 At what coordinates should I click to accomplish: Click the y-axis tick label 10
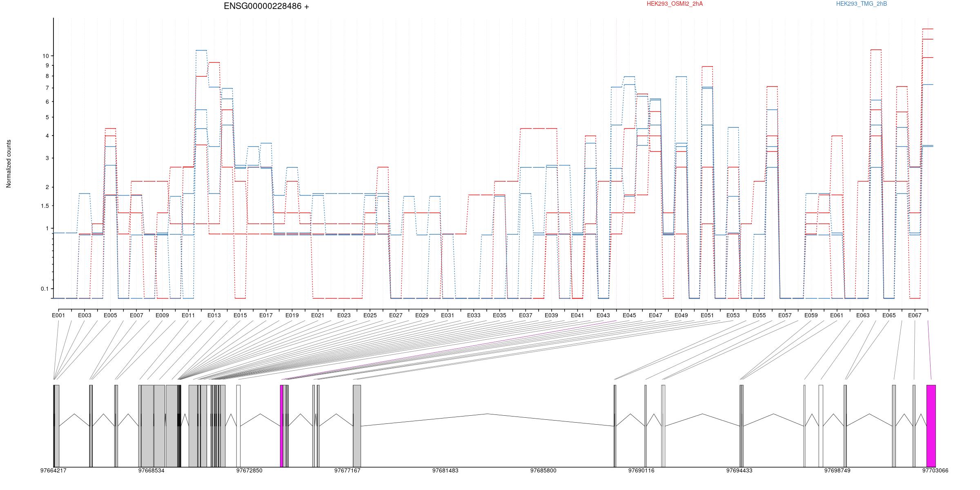tap(45, 56)
